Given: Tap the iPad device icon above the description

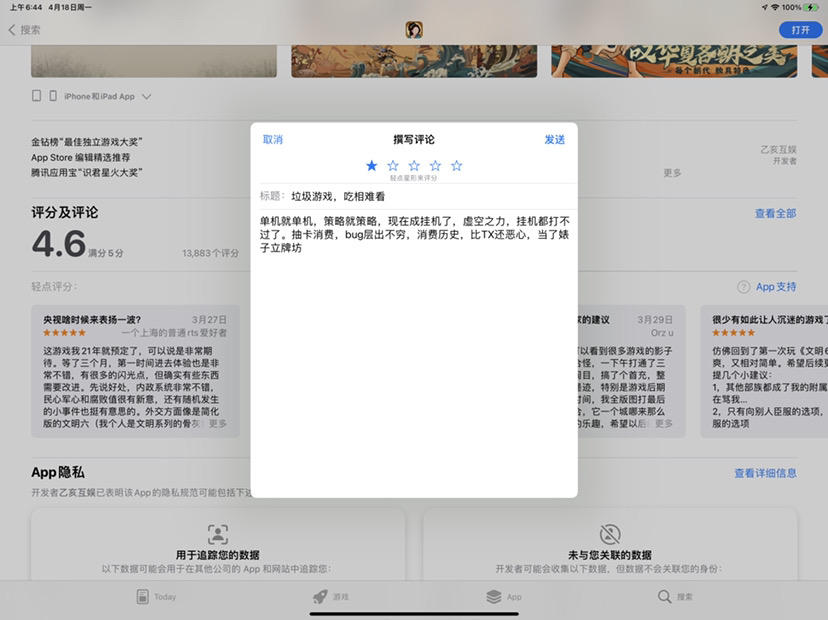Looking at the screenshot, I should tap(36, 96).
